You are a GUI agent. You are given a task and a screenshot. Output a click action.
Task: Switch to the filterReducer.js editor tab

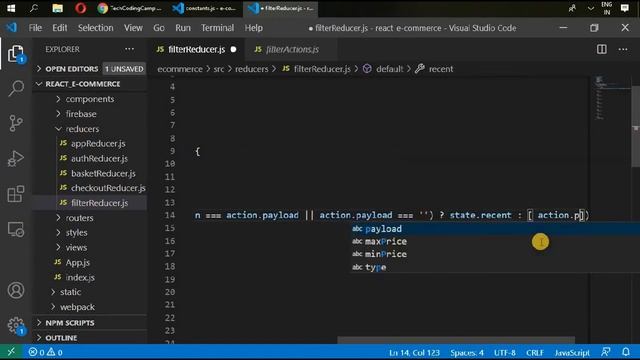(x=197, y=49)
